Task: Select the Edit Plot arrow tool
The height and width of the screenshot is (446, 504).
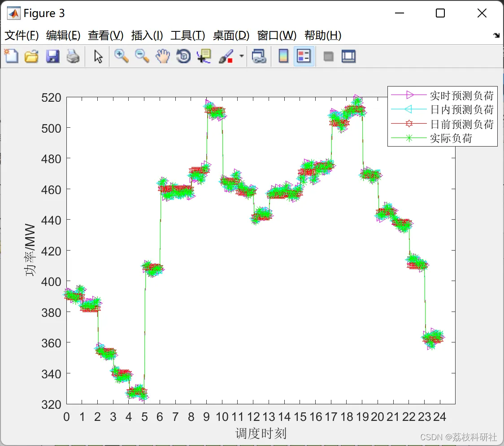Action: click(x=98, y=56)
